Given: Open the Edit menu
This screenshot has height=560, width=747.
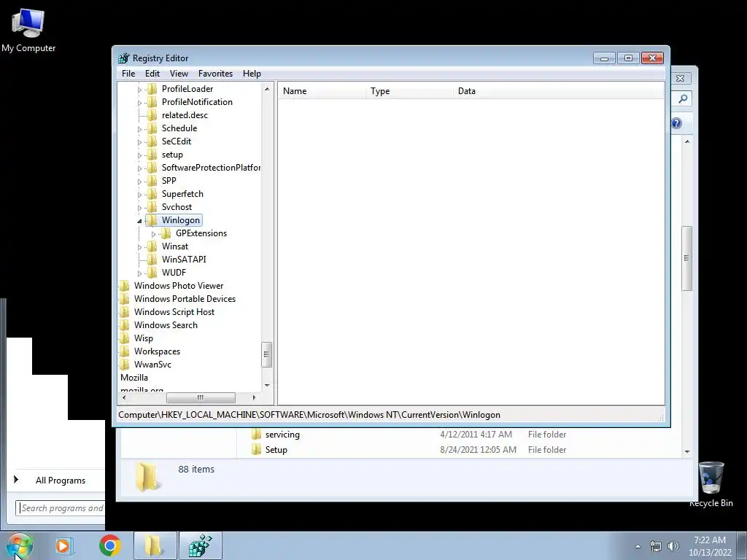Looking at the screenshot, I should click(152, 74).
